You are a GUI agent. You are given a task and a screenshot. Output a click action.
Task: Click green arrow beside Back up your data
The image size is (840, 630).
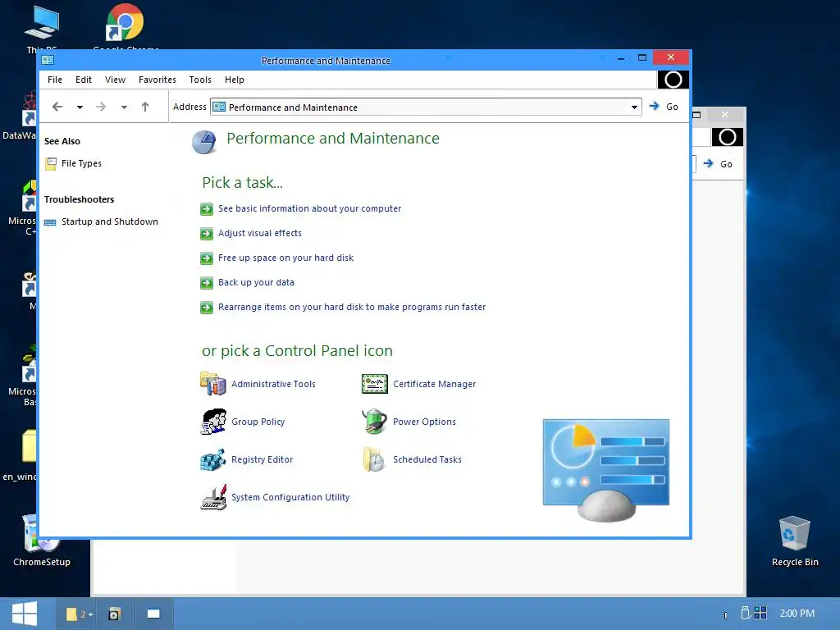point(206,283)
